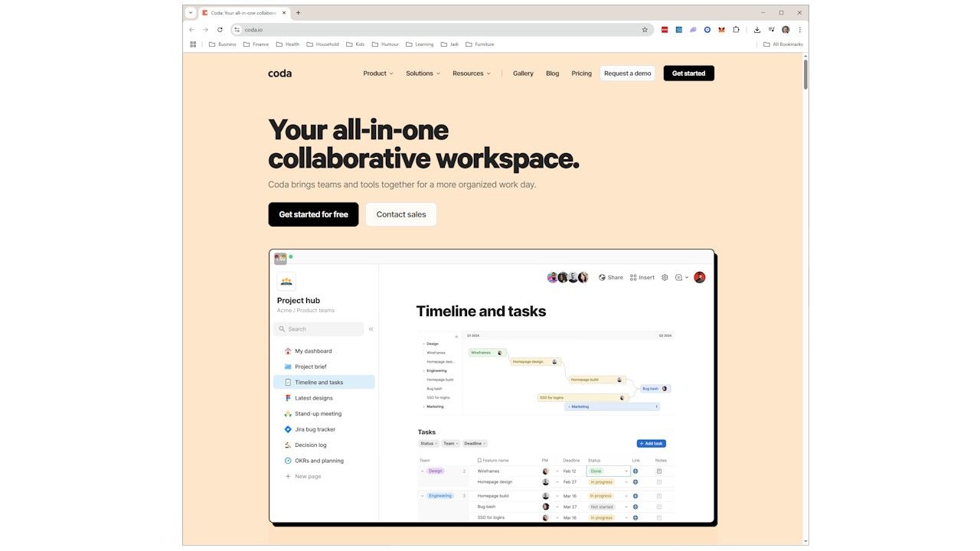Bookmark this page with the star icon
This screenshot has height=551, width=980.
645,30
